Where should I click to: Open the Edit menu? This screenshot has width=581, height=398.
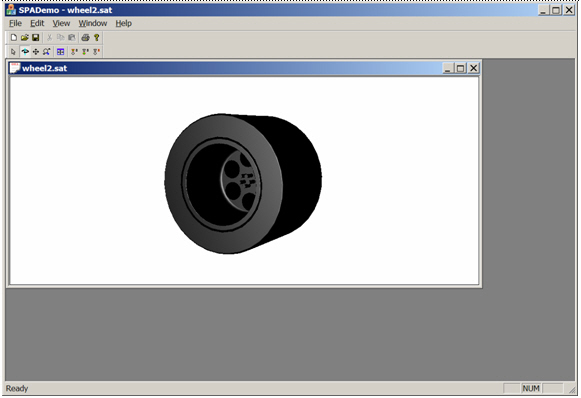37,23
